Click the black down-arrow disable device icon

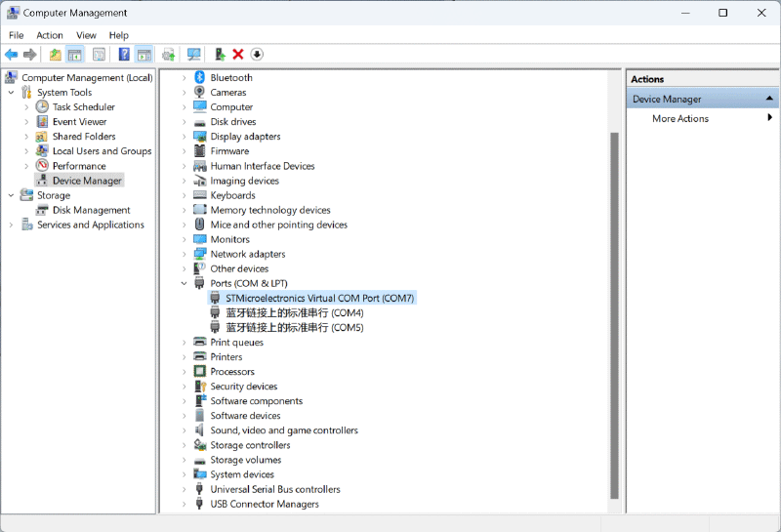[257, 55]
